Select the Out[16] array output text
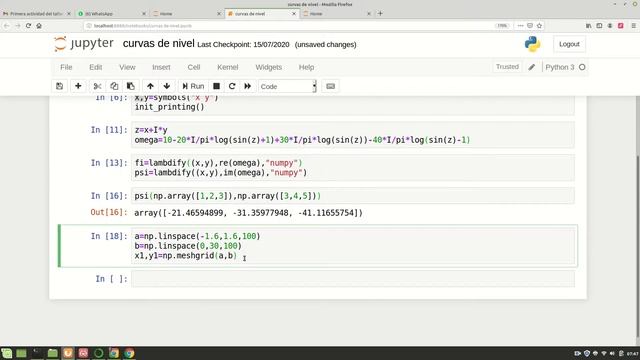The width and height of the screenshot is (640, 360). pos(248,213)
